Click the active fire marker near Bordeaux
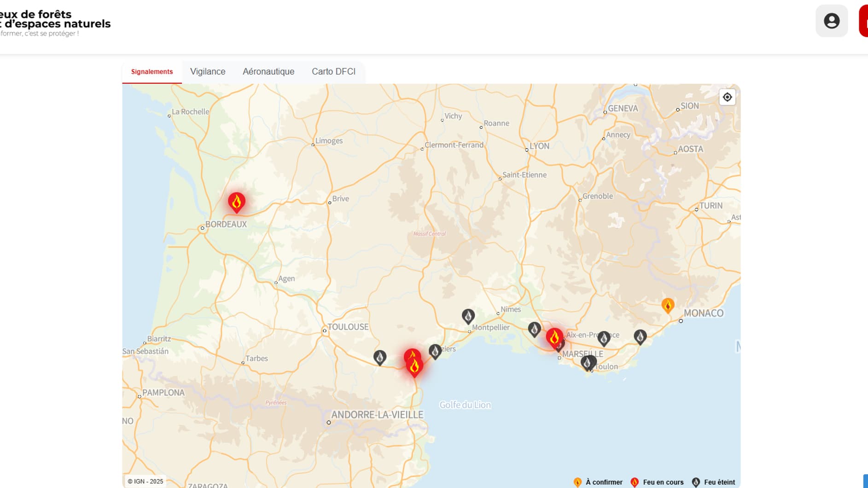868x488 pixels. click(x=236, y=202)
